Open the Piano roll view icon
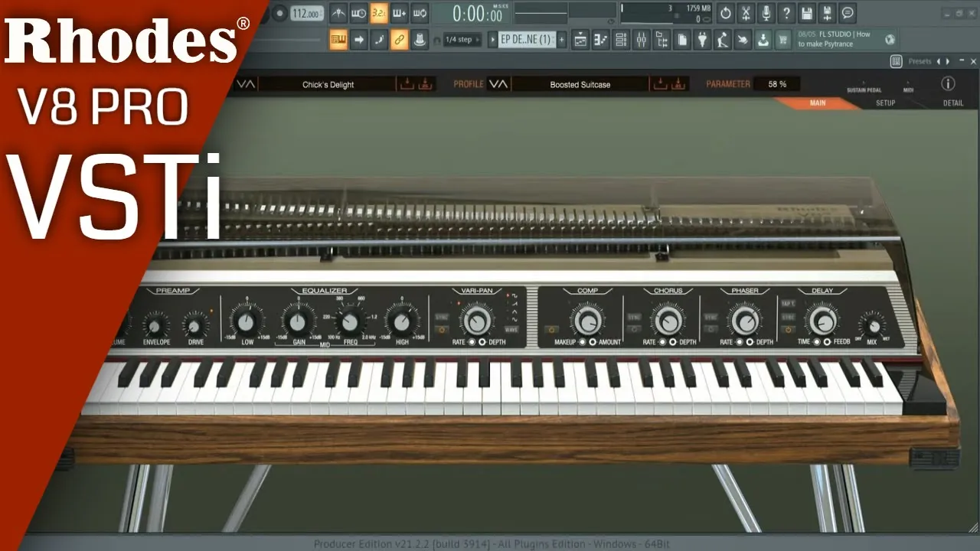 coord(601,40)
